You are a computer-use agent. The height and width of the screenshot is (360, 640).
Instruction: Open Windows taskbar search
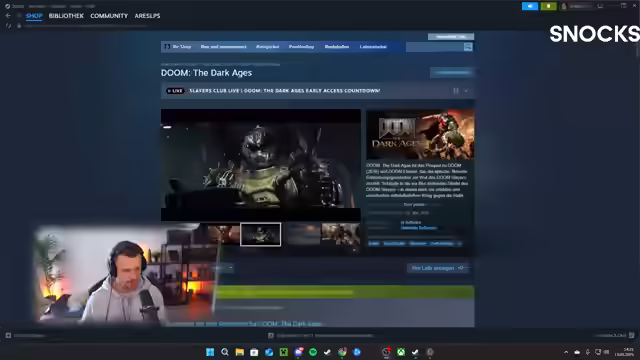pos(224,352)
